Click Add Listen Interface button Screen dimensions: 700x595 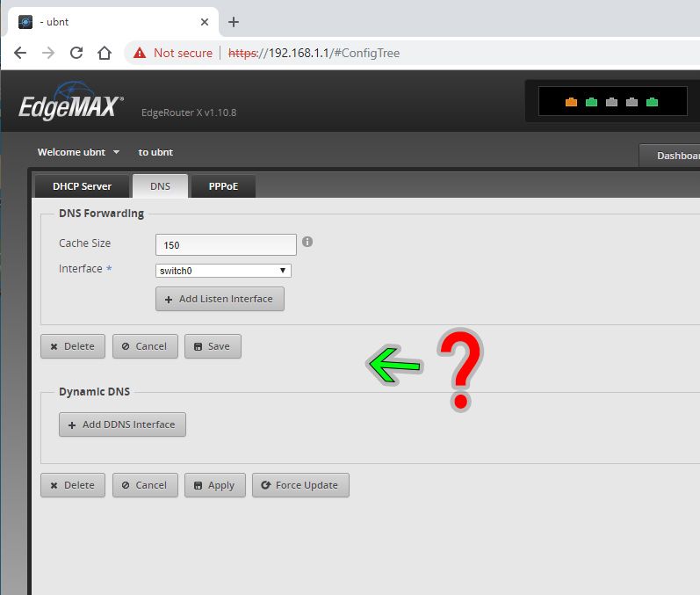220,299
